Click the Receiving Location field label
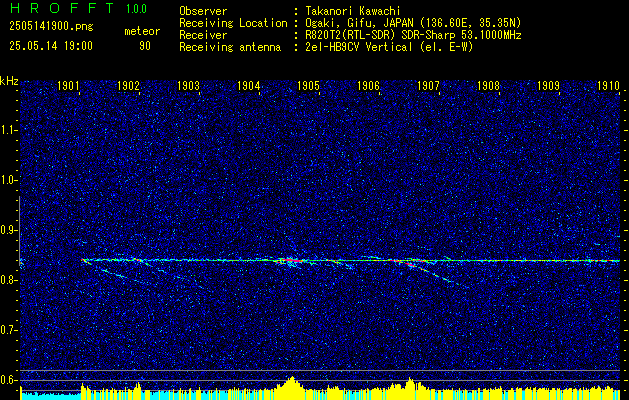 click(x=233, y=23)
